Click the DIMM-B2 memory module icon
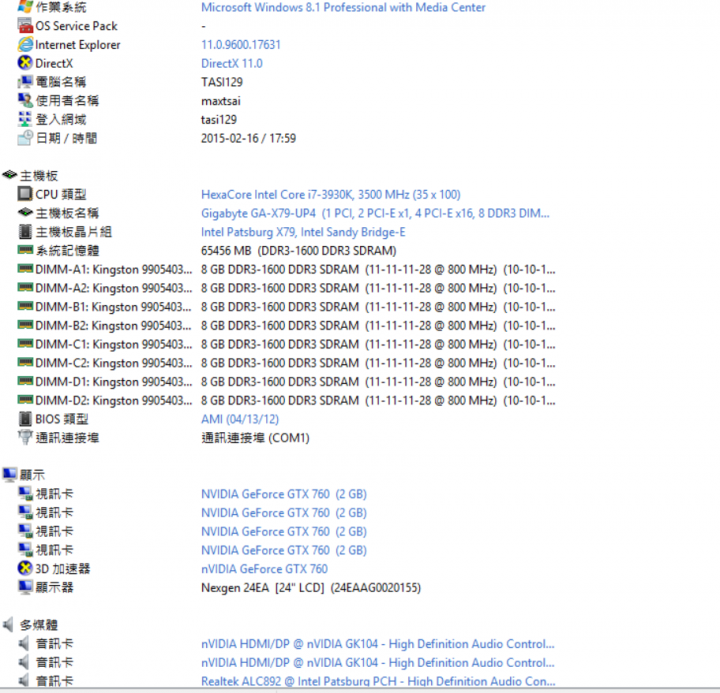The width and height of the screenshot is (720, 693). click(25, 325)
